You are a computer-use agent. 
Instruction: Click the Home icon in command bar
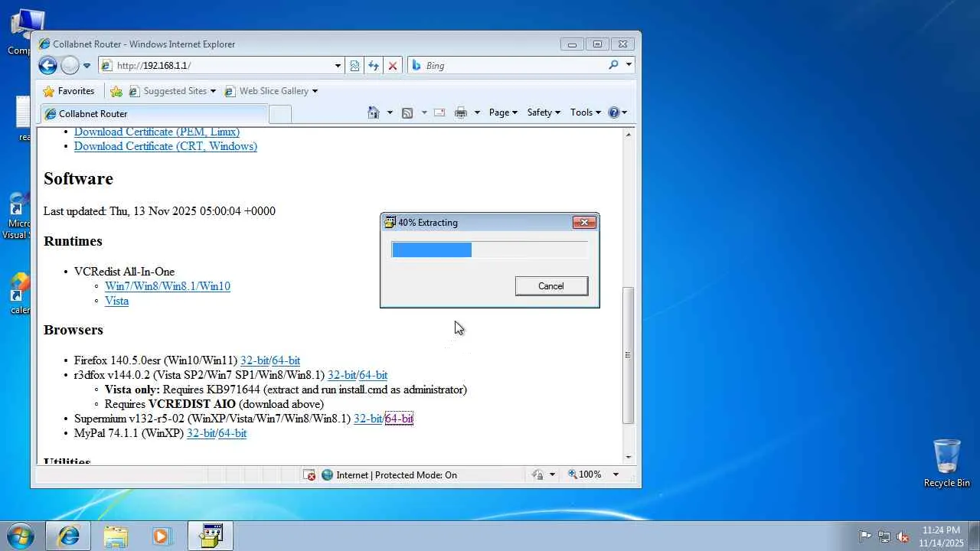pyautogui.click(x=374, y=112)
